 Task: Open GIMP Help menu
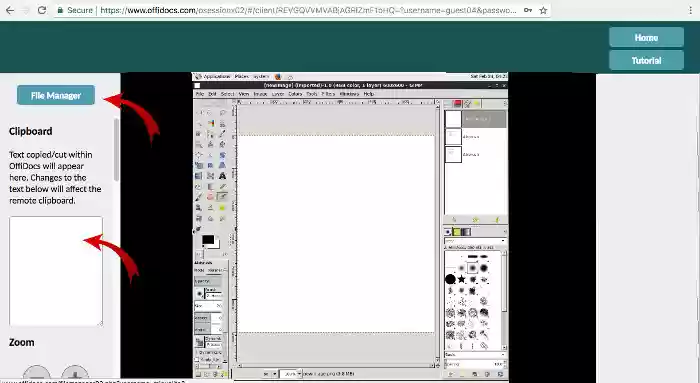tap(368, 94)
